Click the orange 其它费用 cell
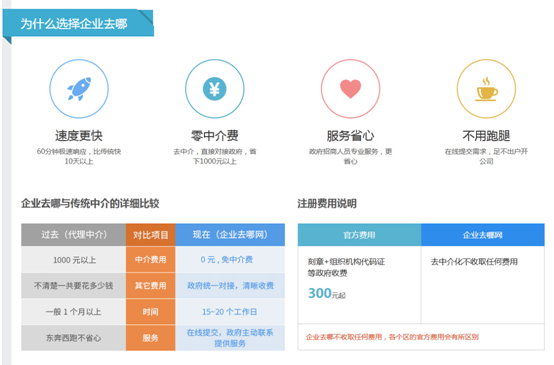 pos(151,285)
